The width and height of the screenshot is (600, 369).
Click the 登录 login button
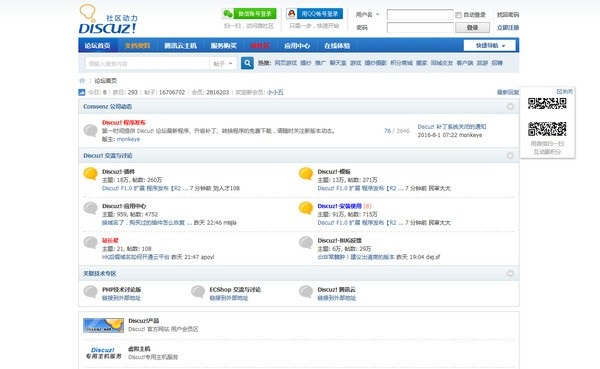point(473,28)
